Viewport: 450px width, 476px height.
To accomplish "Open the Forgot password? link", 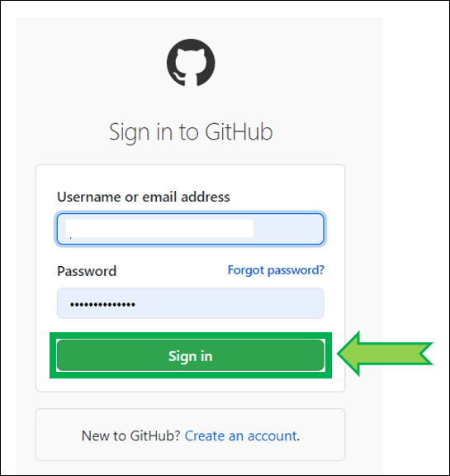I will click(x=276, y=270).
